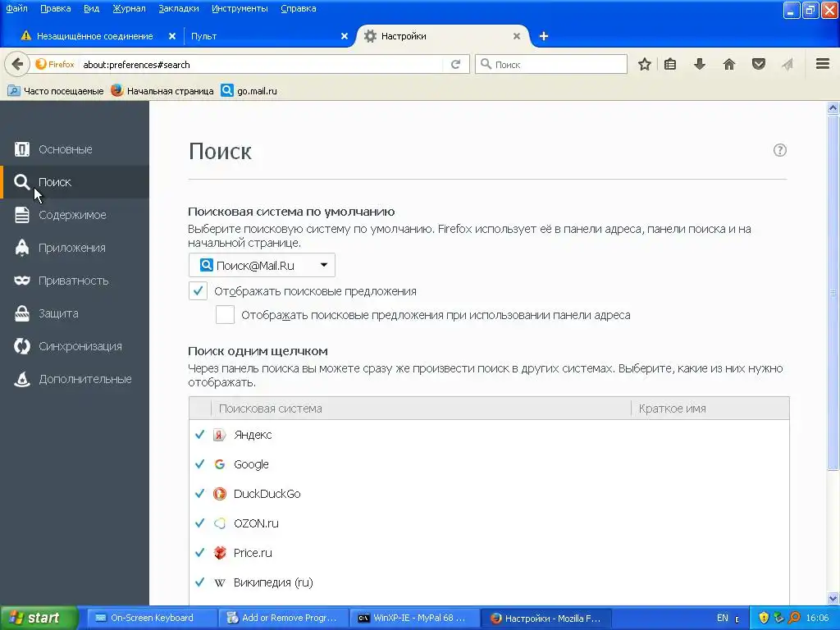840x630 pixels.
Task: Open the Pocket icon in toolbar
Action: [x=759, y=64]
